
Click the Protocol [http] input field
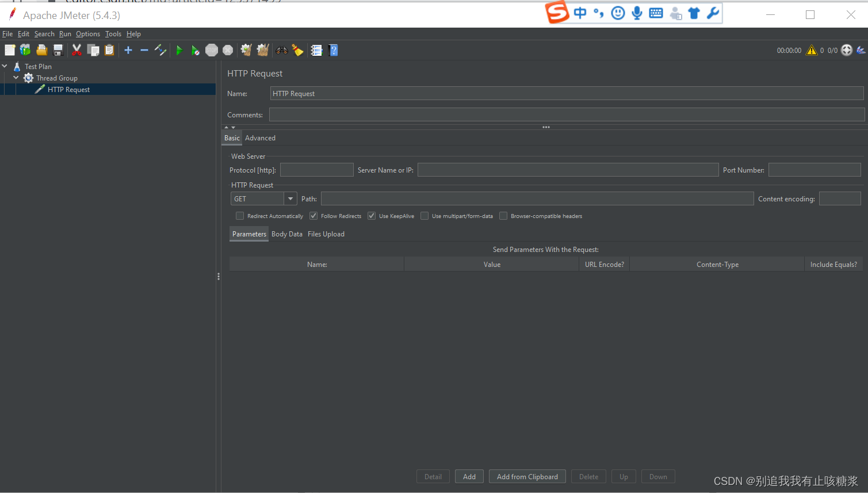[317, 170]
